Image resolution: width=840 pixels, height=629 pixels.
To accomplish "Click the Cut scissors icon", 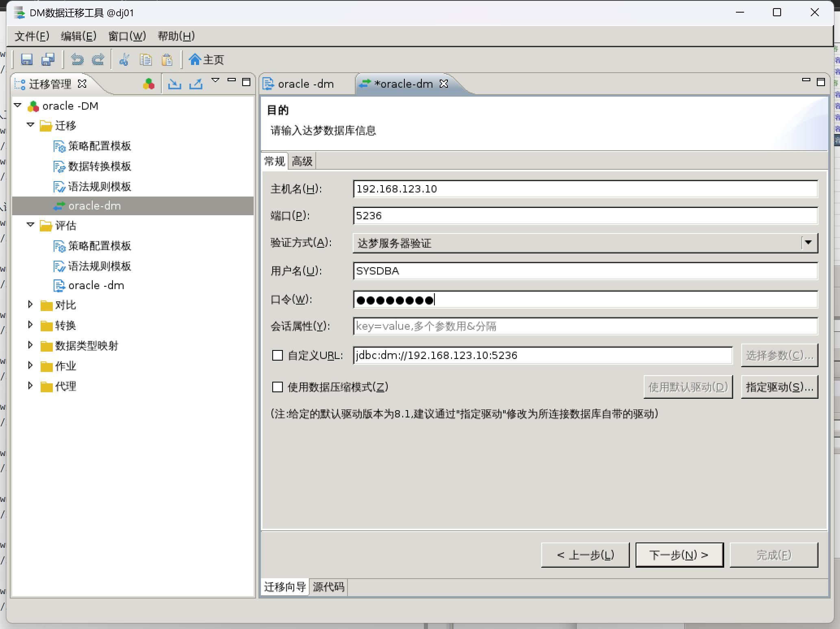I will point(124,60).
